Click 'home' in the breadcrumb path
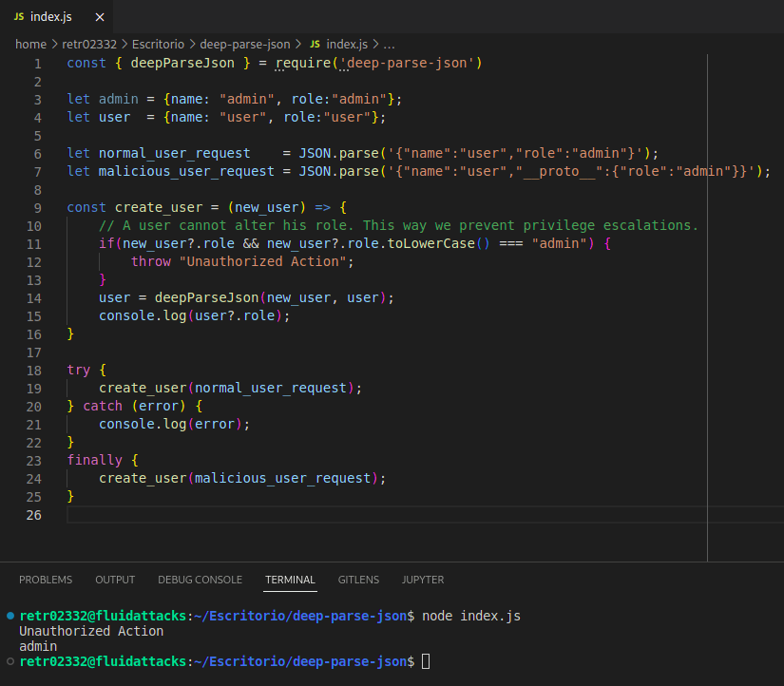This screenshot has width=784, height=686. pos(31,45)
